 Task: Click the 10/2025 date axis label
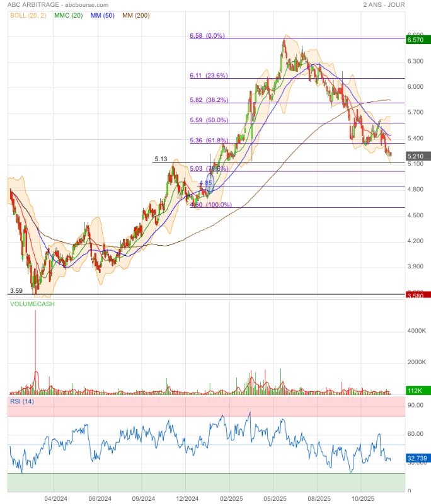(x=362, y=498)
